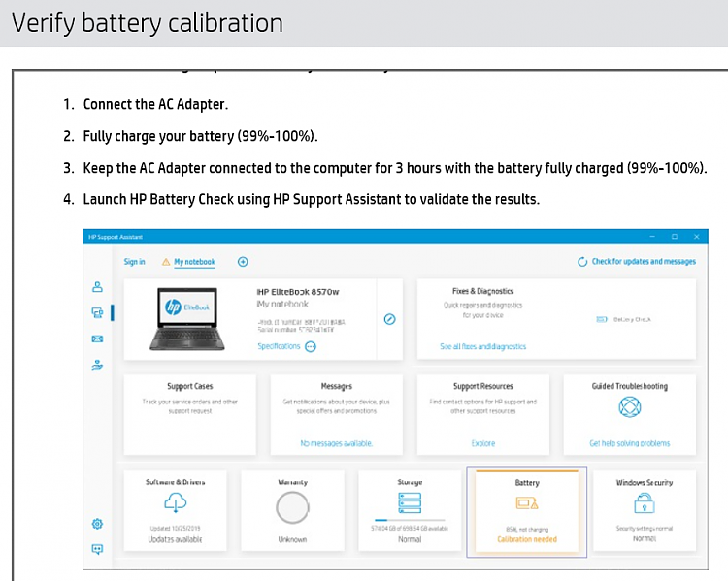Click the Battery warning icon in the Battery tile
728x581 pixels.
[527, 503]
